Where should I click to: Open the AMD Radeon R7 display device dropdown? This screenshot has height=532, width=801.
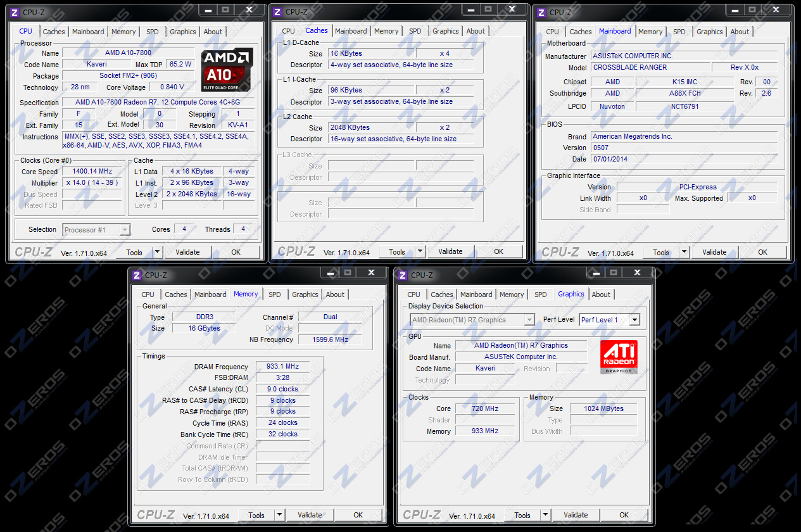(530, 320)
